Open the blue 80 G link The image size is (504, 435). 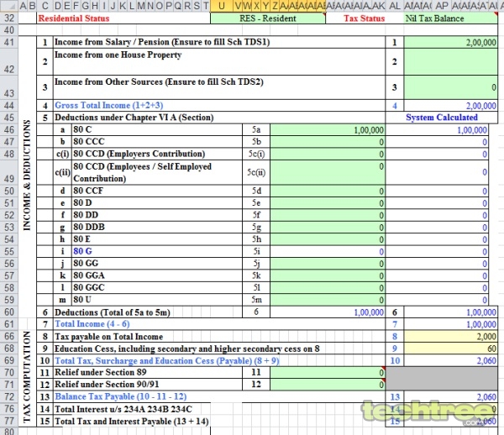click(x=82, y=251)
